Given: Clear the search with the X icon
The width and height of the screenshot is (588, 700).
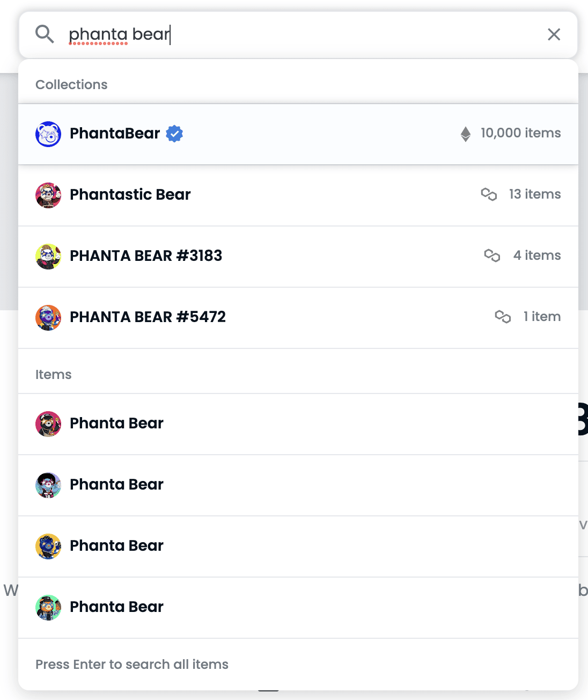Looking at the screenshot, I should tap(554, 34).
